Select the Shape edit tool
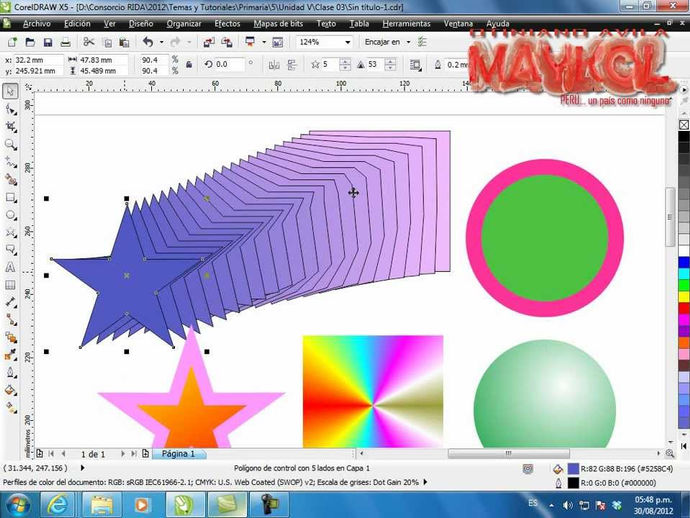This screenshot has width=690, height=518. [11, 110]
